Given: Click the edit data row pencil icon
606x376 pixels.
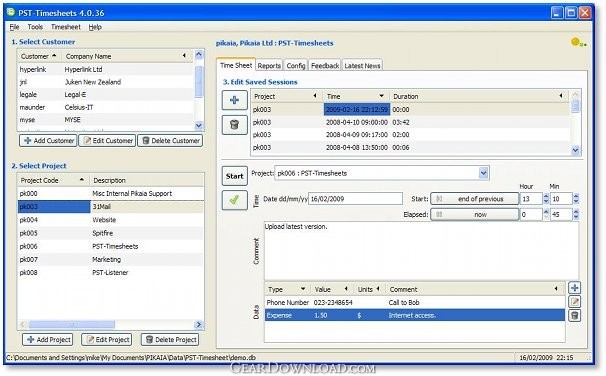Looking at the screenshot, I should (574, 302).
